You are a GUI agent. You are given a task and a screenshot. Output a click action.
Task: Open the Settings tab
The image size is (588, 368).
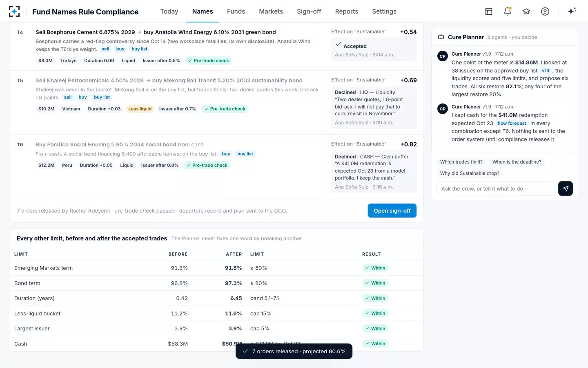[x=384, y=11]
